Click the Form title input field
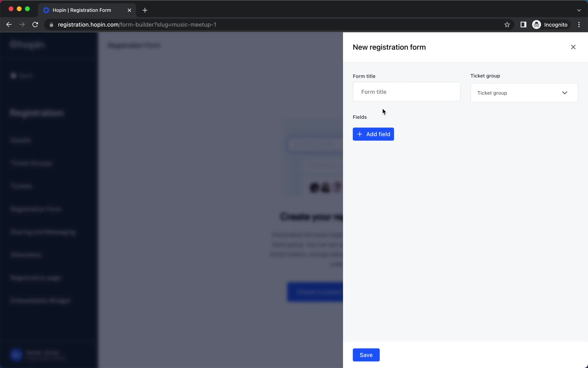 [406, 92]
